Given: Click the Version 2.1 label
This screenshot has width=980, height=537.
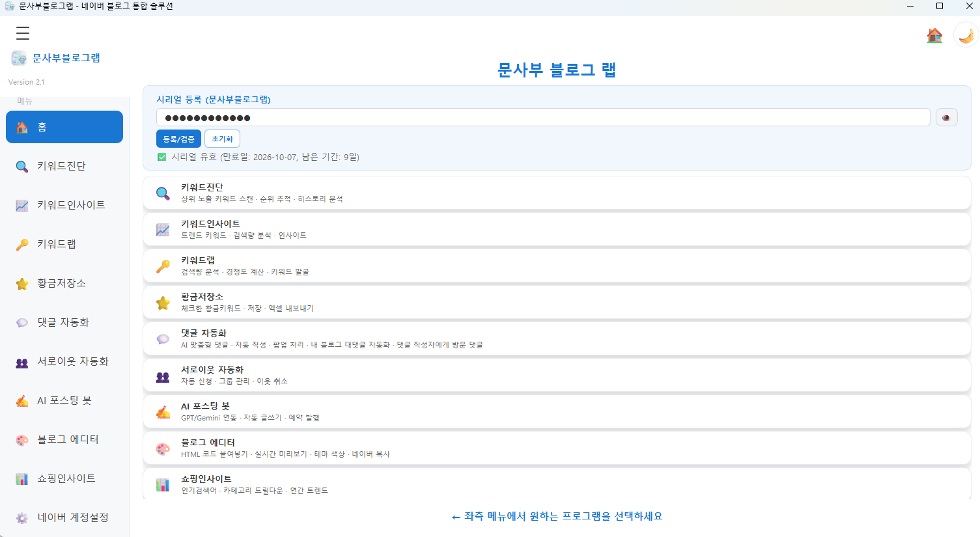Looking at the screenshot, I should (27, 82).
